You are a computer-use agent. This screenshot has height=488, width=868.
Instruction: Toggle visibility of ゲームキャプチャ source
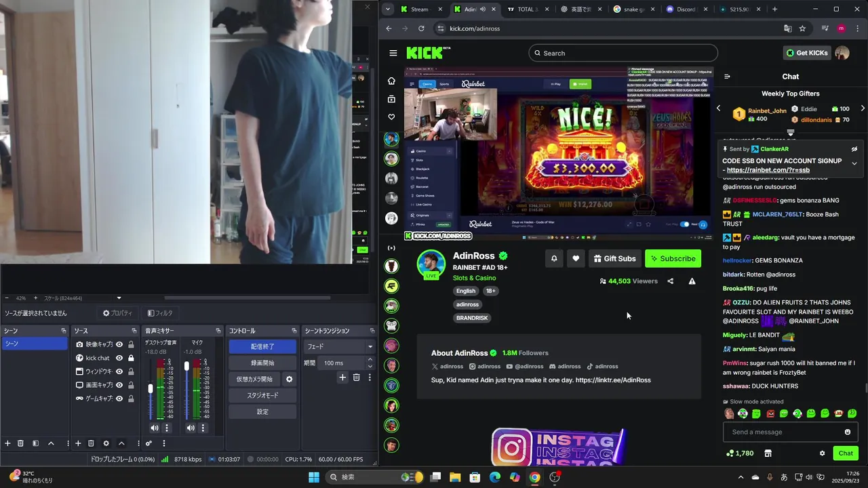click(x=119, y=399)
